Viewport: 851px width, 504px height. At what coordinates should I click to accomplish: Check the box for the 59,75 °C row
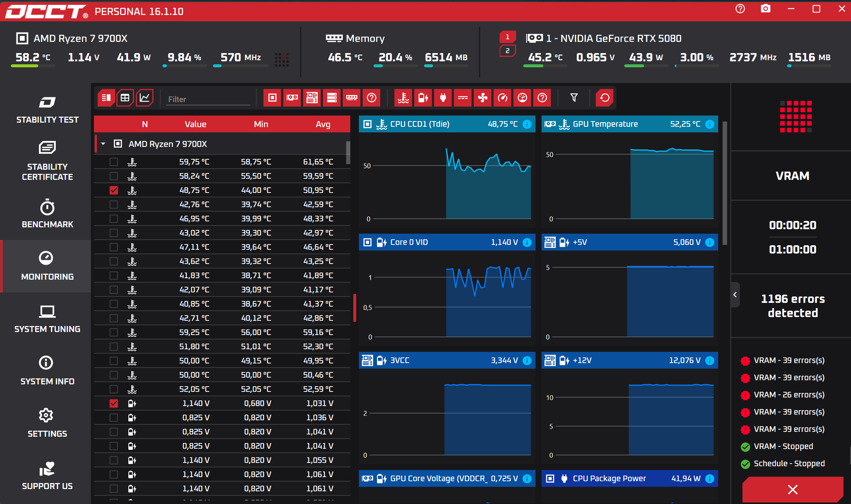[x=114, y=162]
